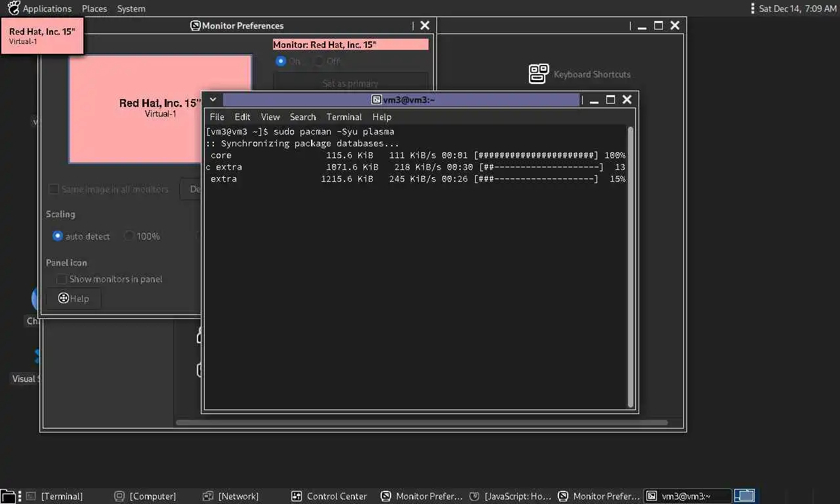This screenshot has height=504, width=840.
Task: Open the terminal View menu
Action: click(270, 117)
